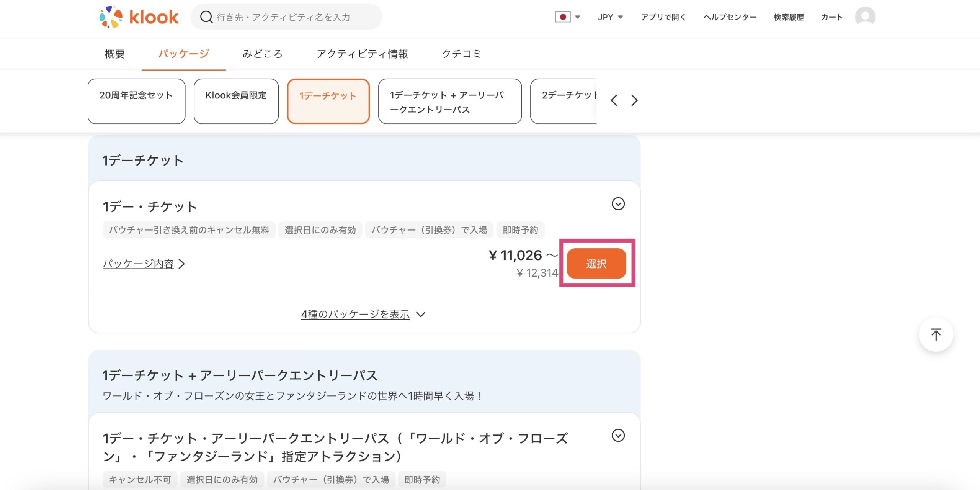Click the search magnifier icon
This screenshot has height=490, width=980.
pyautogui.click(x=206, y=17)
